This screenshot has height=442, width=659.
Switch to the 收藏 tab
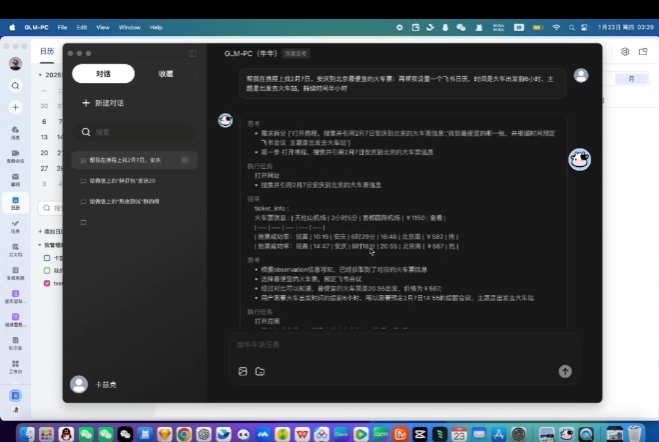pos(166,74)
